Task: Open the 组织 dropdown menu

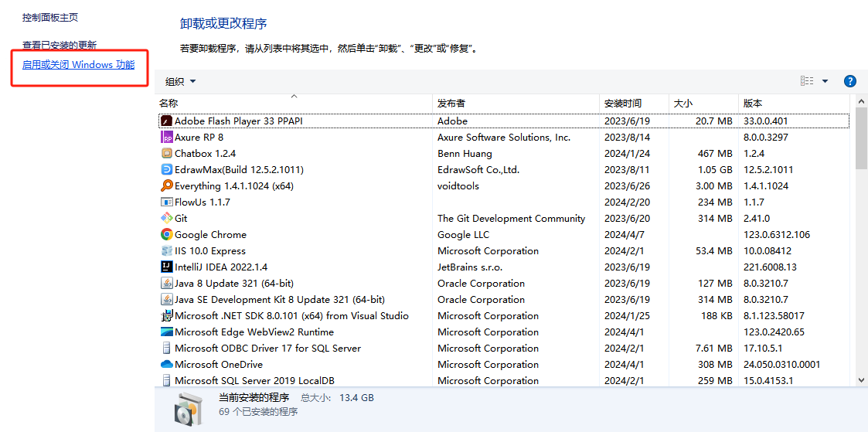Action: tap(180, 81)
